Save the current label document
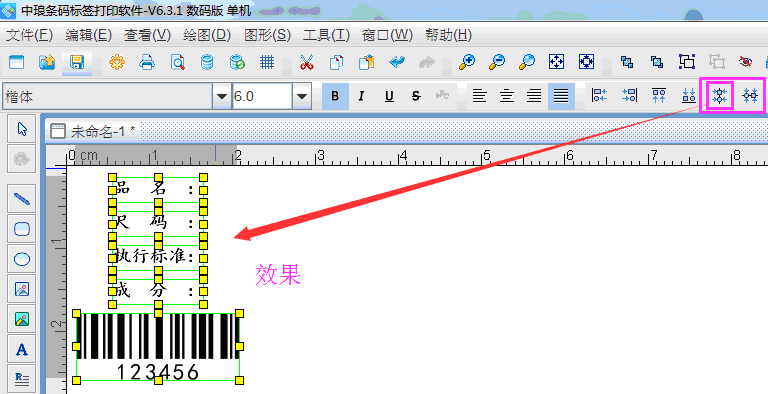 [77, 62]
